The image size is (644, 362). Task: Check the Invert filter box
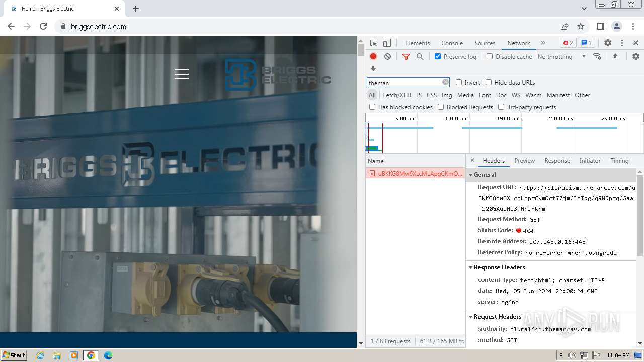click(x=459, y=82)
